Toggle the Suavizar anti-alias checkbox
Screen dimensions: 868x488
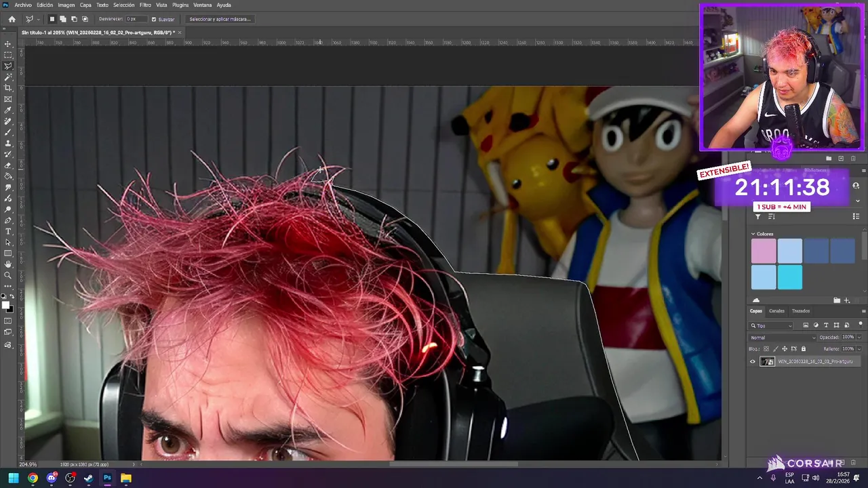[x=153, y=19]
